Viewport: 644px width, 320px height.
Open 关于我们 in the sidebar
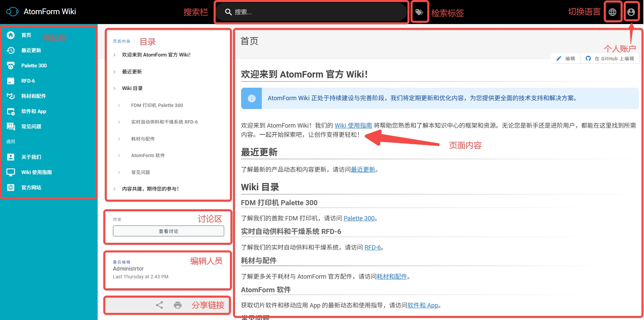[31, 157]
